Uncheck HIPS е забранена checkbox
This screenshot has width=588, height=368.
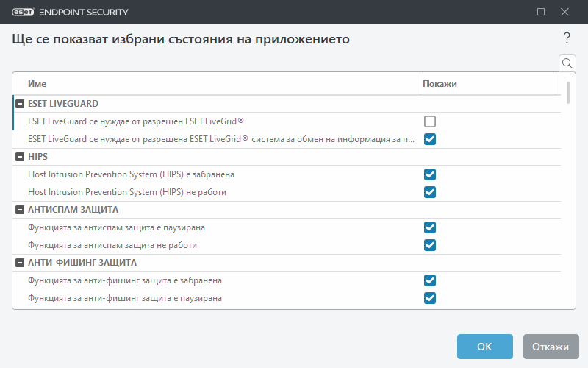430,174
